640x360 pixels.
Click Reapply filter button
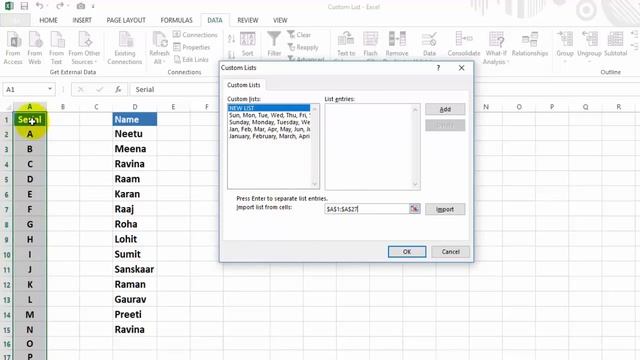coord(303,47)
